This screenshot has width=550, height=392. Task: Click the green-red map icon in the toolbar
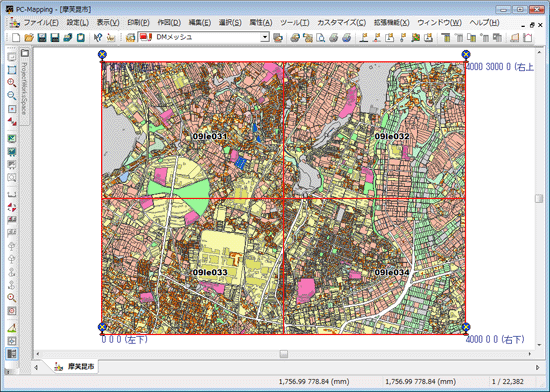point(415,37)
